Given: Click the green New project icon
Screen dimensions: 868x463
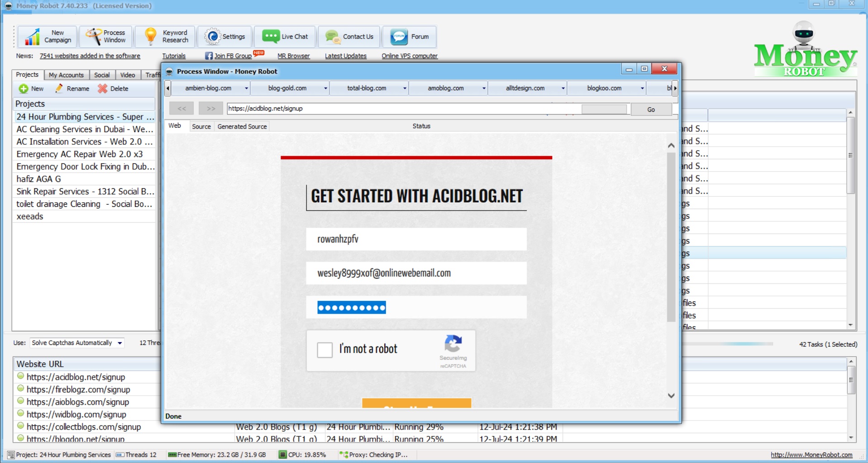Looking at the screenshot, I should (24, 89).
